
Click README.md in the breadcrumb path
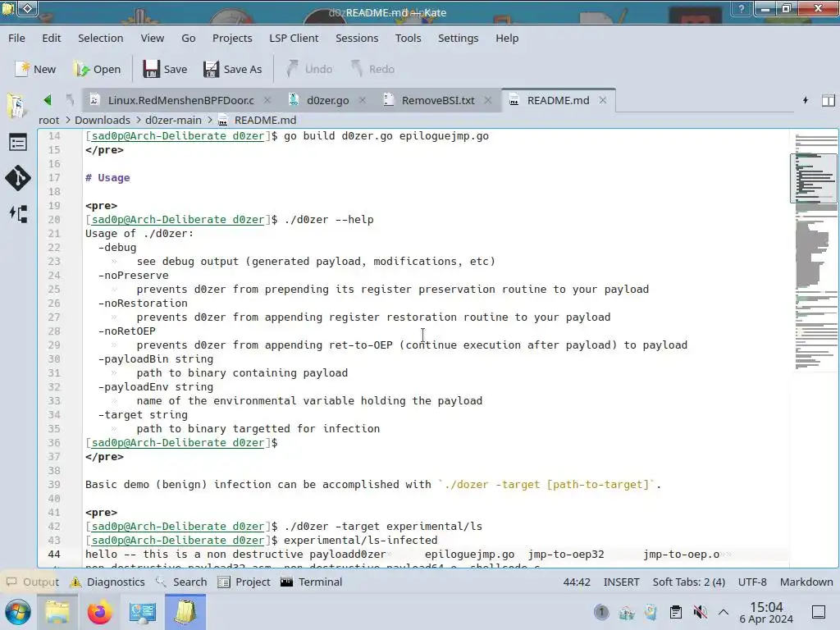pyautogui.click(x=265, y=120)
